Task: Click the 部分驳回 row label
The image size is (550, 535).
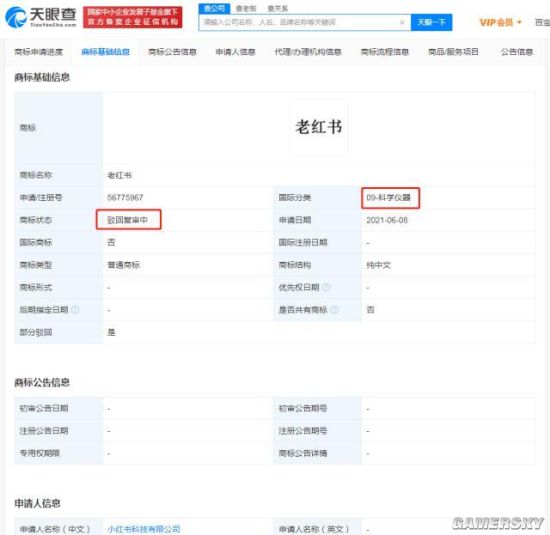Action: (x=36, y=332)
